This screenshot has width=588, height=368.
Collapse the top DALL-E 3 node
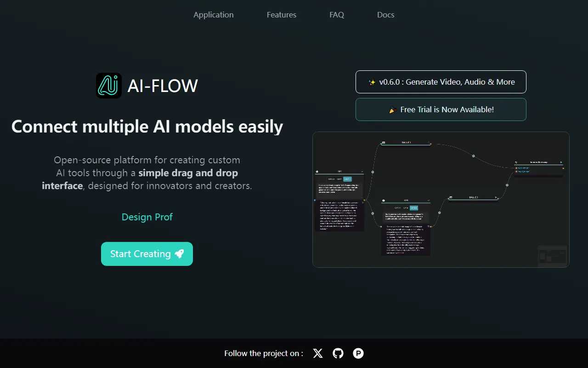pos(429,143)
